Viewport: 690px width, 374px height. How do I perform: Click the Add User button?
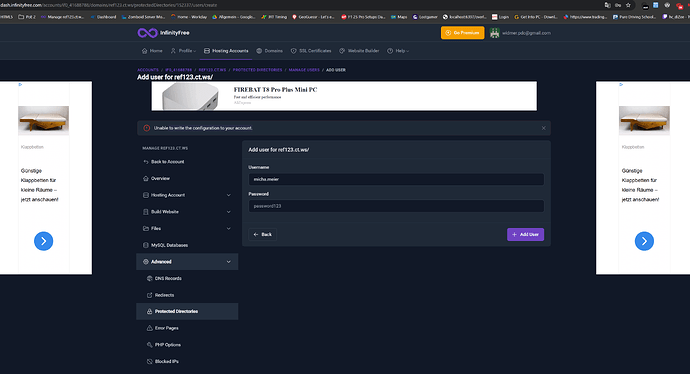pos(525,235)
